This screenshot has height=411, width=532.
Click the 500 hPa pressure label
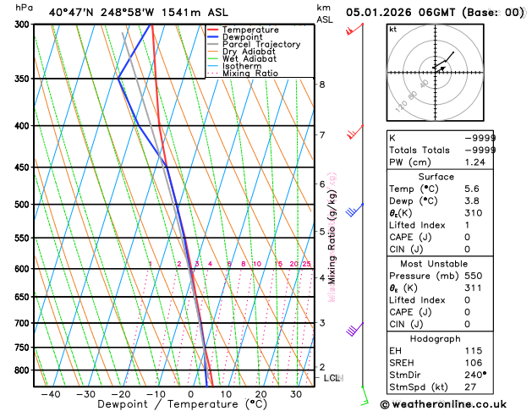pyautogui.click(x=24, y=205)
